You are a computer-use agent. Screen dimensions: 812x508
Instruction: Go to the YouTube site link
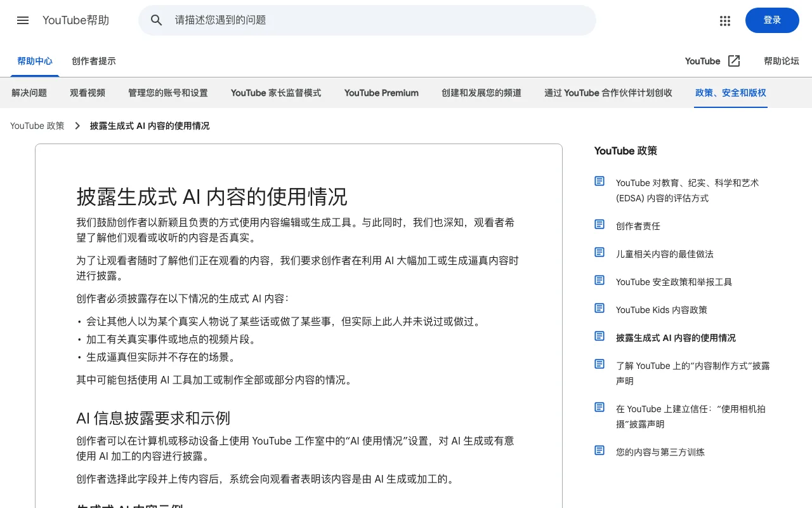702,61
